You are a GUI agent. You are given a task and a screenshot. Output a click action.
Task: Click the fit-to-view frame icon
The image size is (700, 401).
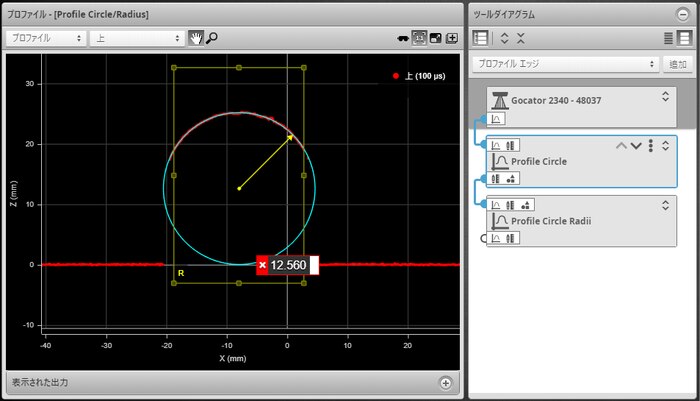(420, 38)
